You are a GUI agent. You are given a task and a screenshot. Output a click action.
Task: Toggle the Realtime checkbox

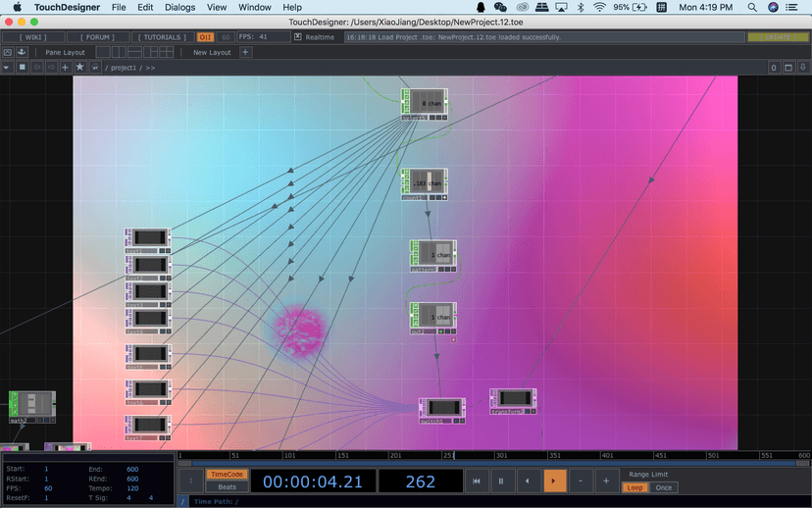[298, 37]
